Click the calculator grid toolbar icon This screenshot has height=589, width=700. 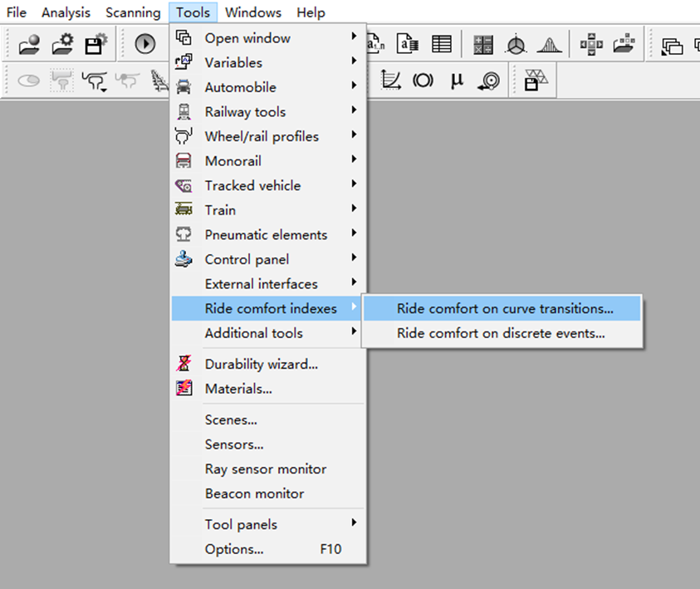483,45
